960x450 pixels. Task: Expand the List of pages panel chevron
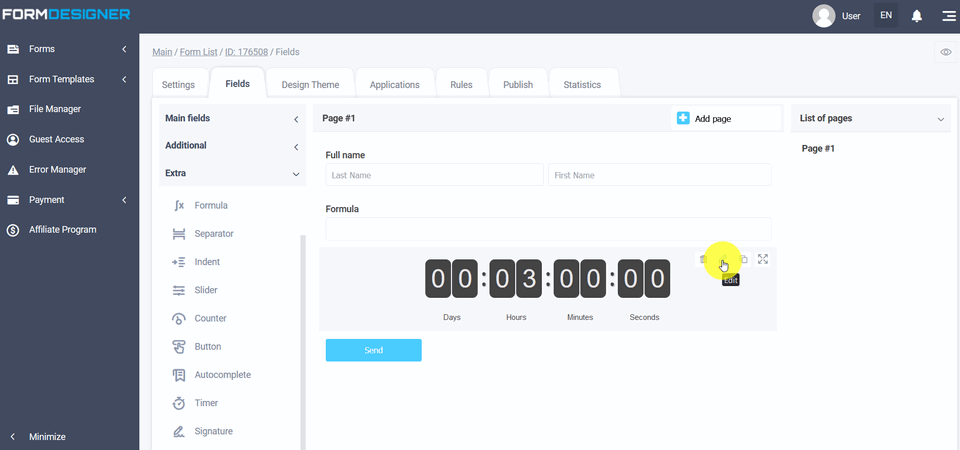pyautogui.click(x=940, y=119)
